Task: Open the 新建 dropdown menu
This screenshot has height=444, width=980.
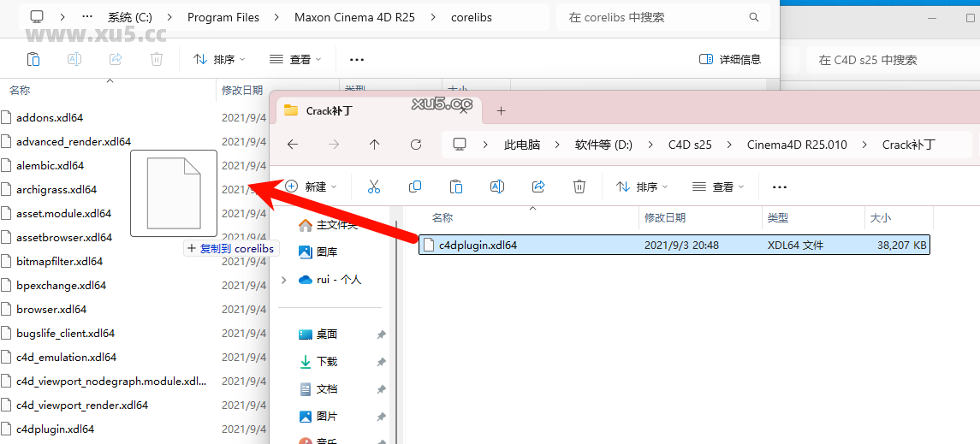Action: click(312, 186)
